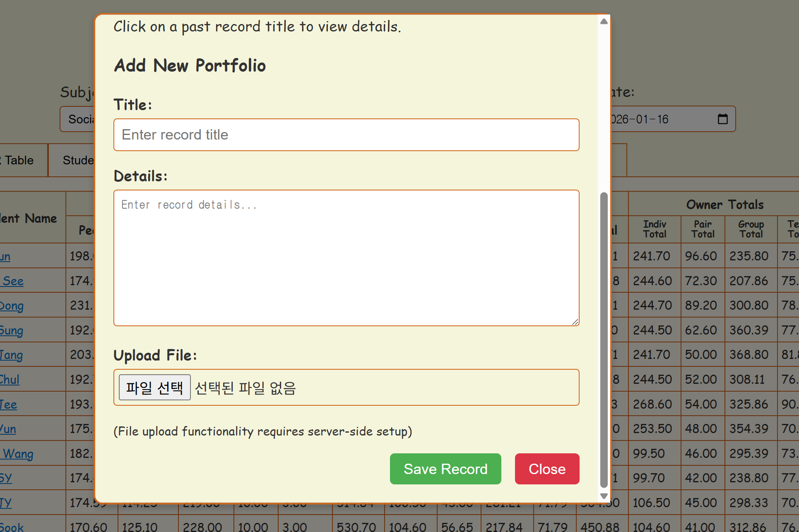
Task: Click the textarea resize handle in Details
Action: (x=575, y=322)
